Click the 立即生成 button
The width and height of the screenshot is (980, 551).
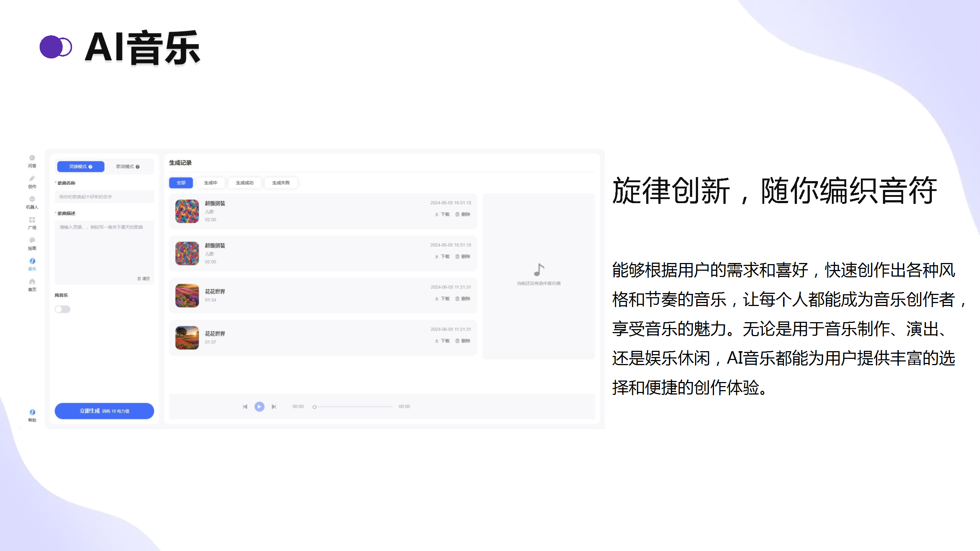tap(104, 411)
